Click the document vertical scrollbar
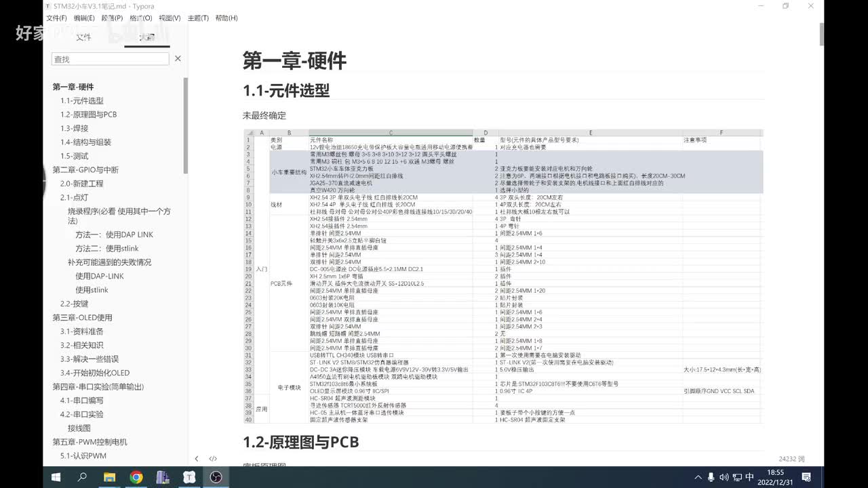The image size is (868, 488). (822, 34)
